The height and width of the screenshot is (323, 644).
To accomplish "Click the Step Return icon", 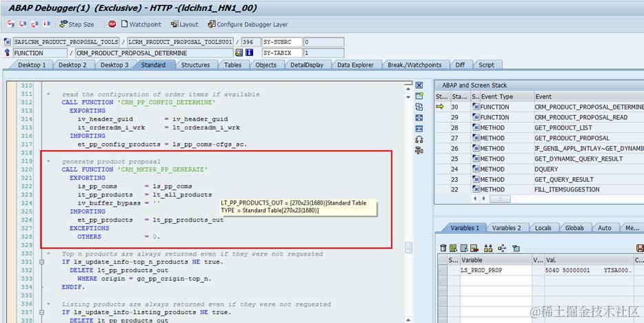I will pyautogui.click(x=35, y=24).
